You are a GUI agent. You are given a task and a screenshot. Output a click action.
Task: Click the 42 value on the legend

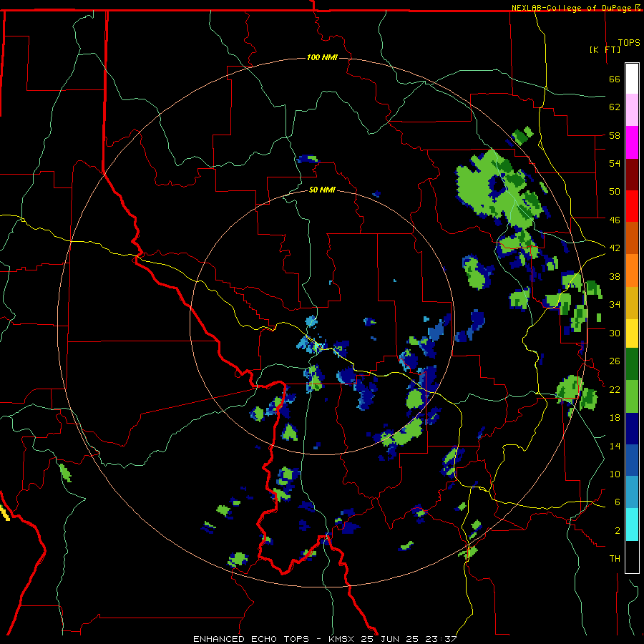click(615, 248)
